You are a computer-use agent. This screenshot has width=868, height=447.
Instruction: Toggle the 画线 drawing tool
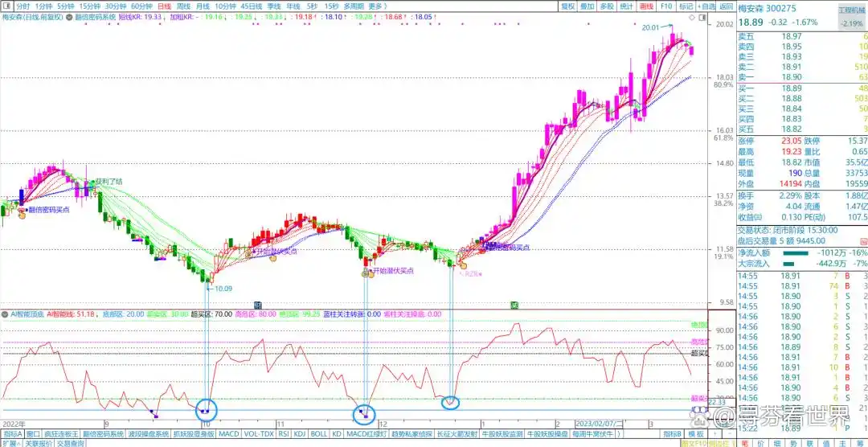645,6
